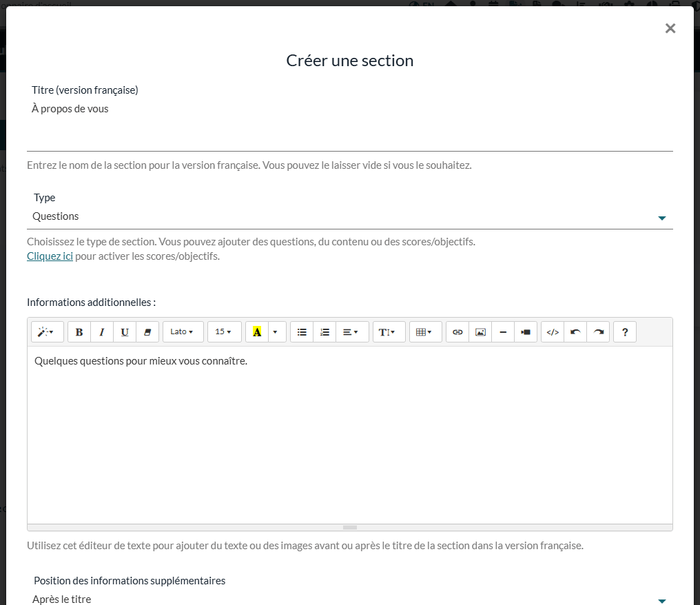Insert an ordered numbered list
The width and height of the screenshot is (700, 605).
click(325, 331)
